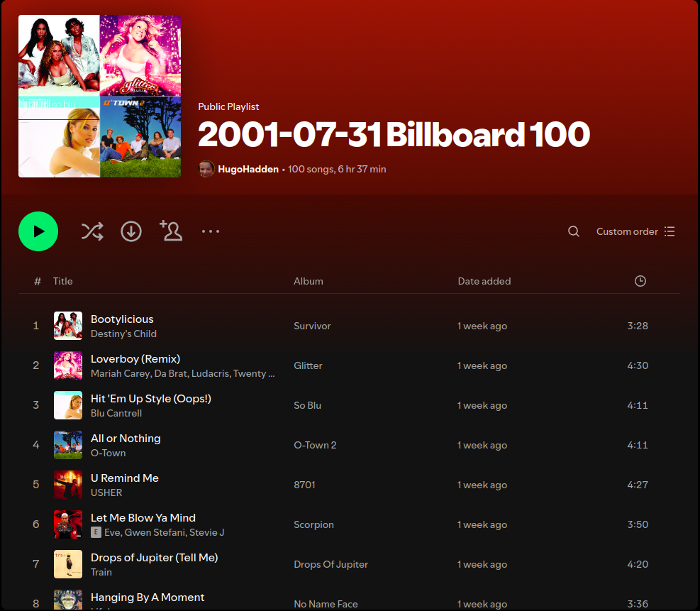Invite collaborators with the add-person icon
Screen dimensions: 700x611
tap(171, 231)
